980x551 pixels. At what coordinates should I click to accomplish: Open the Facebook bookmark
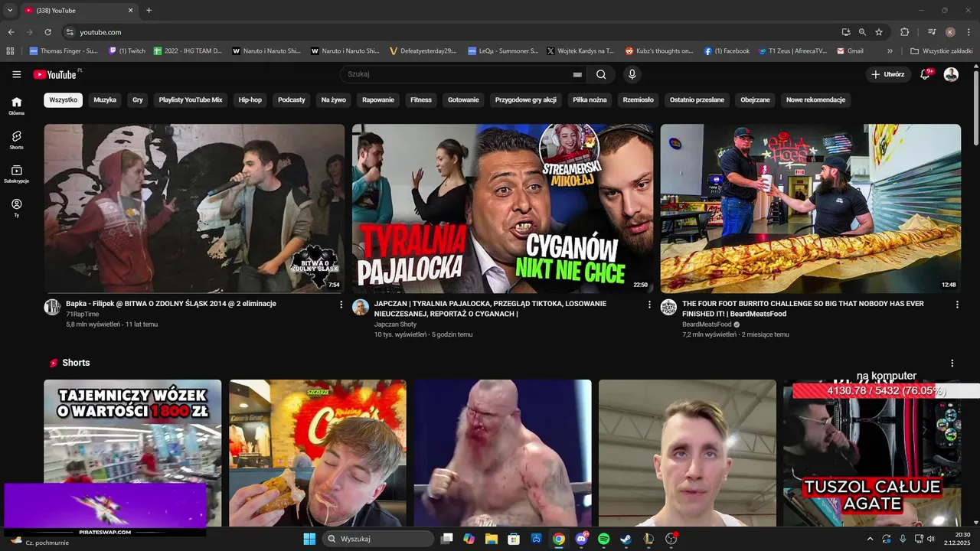click(x=727, y=51)
